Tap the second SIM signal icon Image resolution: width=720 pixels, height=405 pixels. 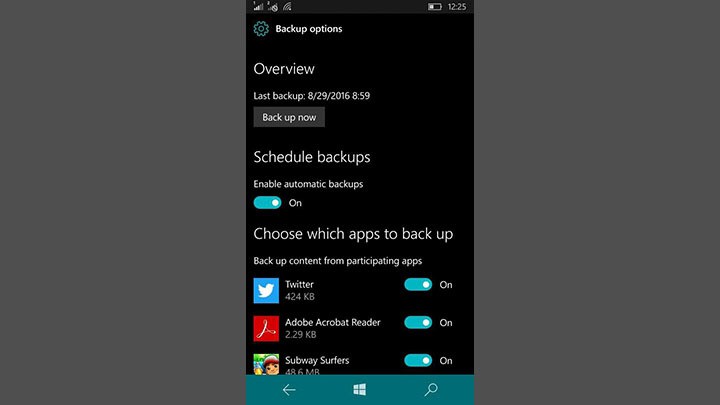pos(273,6)
